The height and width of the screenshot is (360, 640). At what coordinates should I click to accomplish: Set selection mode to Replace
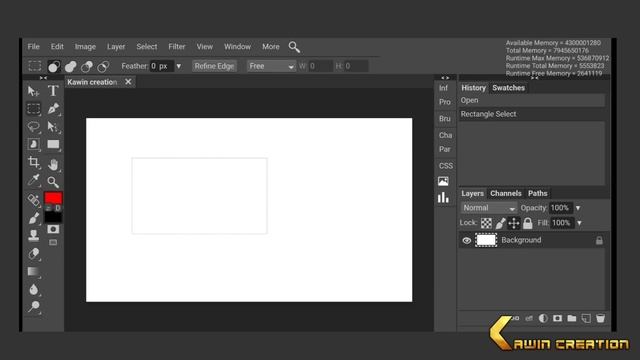click(x=54, y=66)
